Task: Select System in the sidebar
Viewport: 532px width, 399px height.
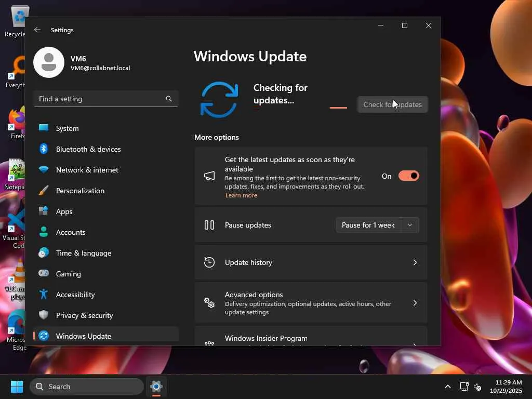Action: tap(106, 128)
